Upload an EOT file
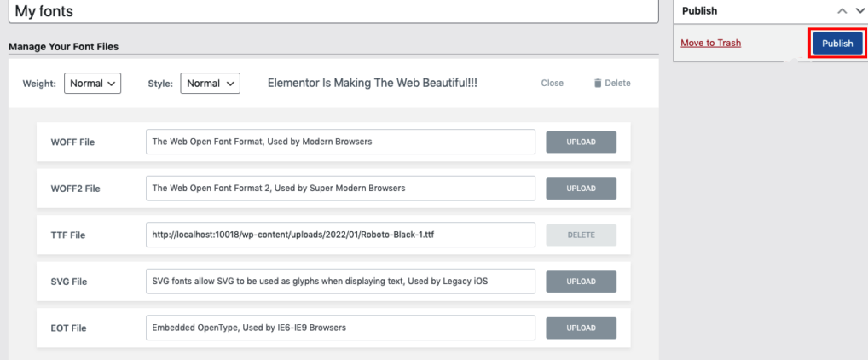 (581, 327)
